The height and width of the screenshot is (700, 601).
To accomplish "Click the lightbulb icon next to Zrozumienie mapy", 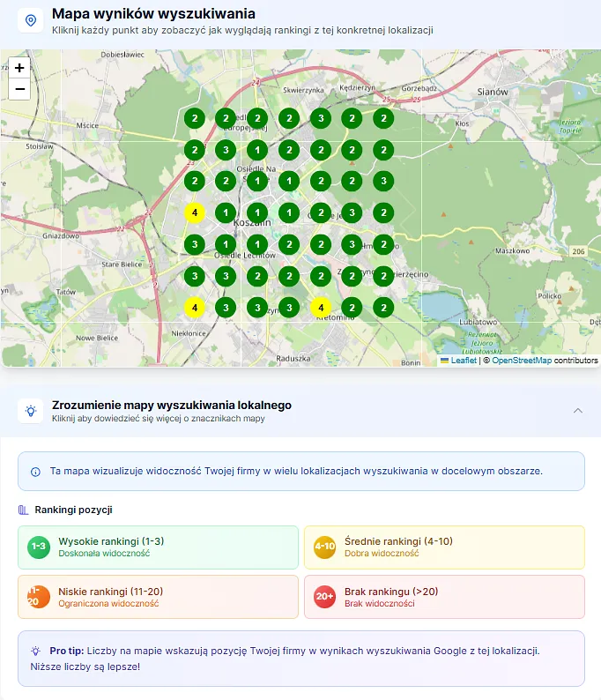I will click(x=30, y=411).
